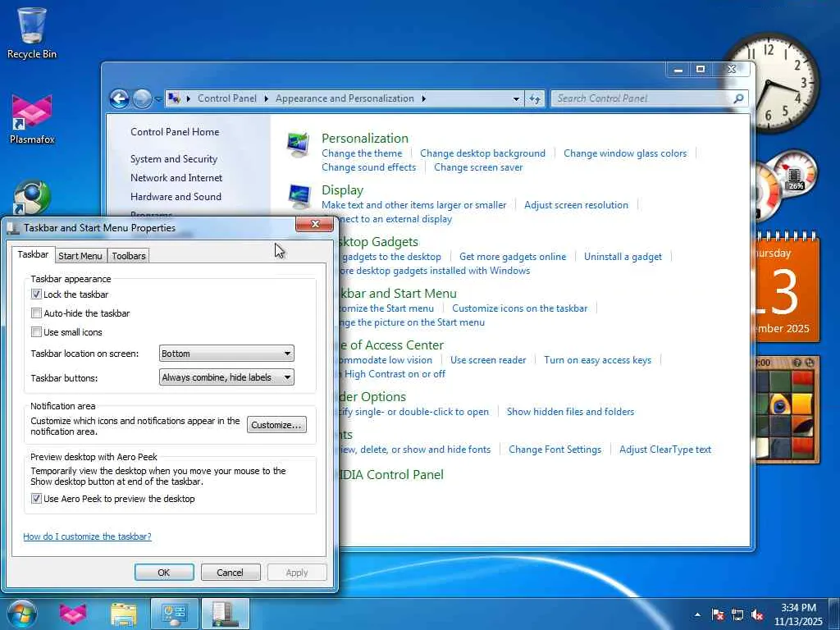Open How do I customize the taskbar link
Image resolution: width=840 pixels, height=630 pixels.
[x=87, y=536]
